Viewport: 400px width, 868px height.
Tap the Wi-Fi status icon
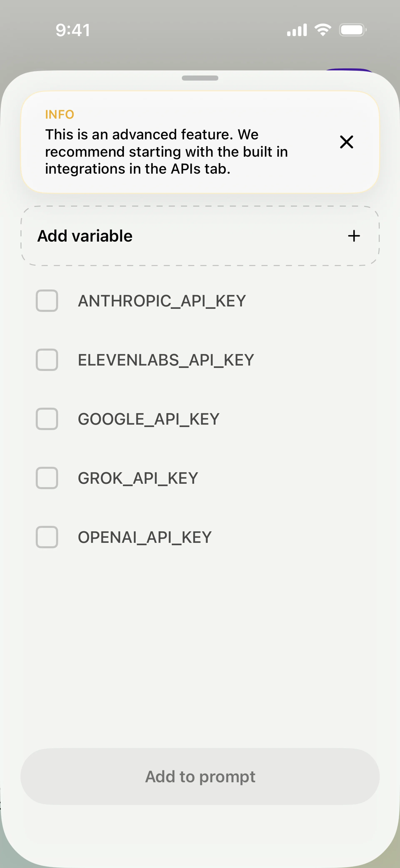(x=322, y=30)
